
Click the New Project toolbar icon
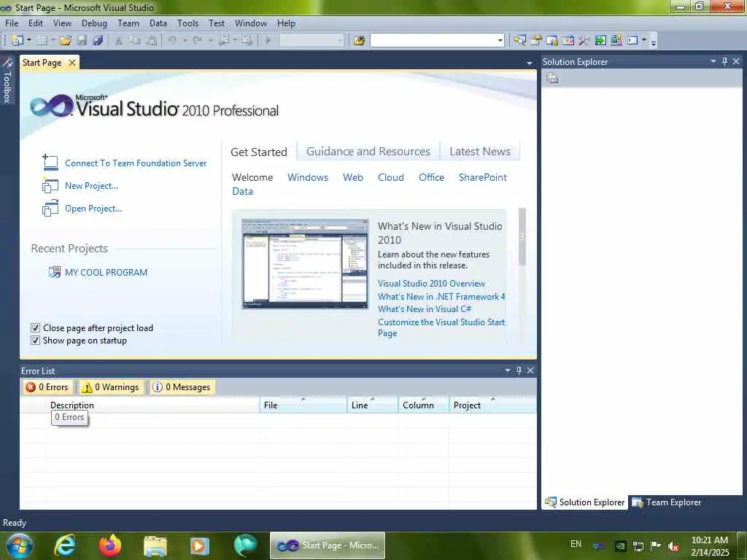click(18, 41)
